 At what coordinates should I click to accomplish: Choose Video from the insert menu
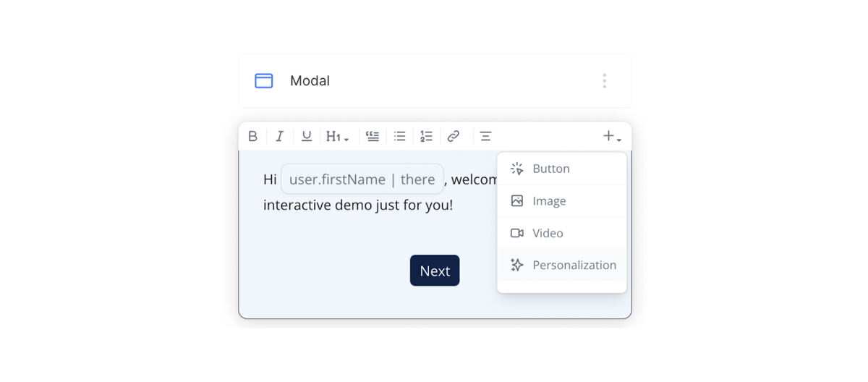pyautogui.click(x=562, y=233)
